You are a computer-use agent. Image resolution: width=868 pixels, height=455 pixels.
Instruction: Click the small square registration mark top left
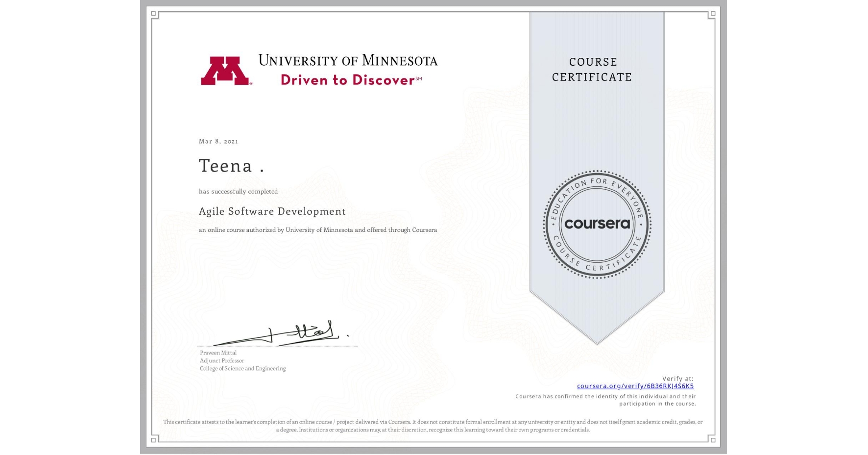point(154,15)
